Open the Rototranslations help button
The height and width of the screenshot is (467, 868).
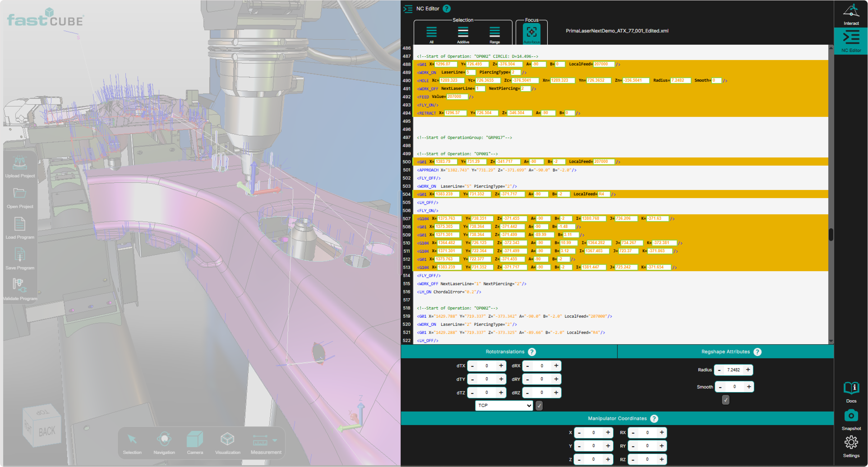(532, 352)
